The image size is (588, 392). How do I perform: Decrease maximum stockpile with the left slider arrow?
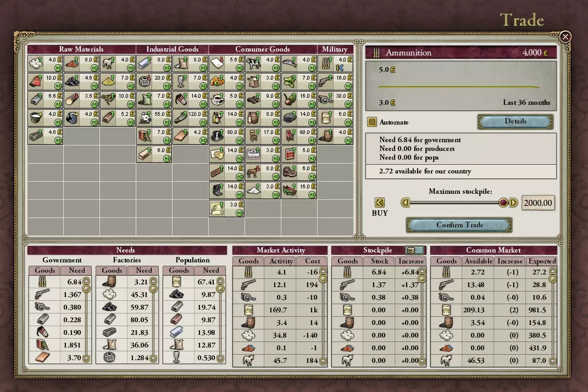click(x=406, y=203)
